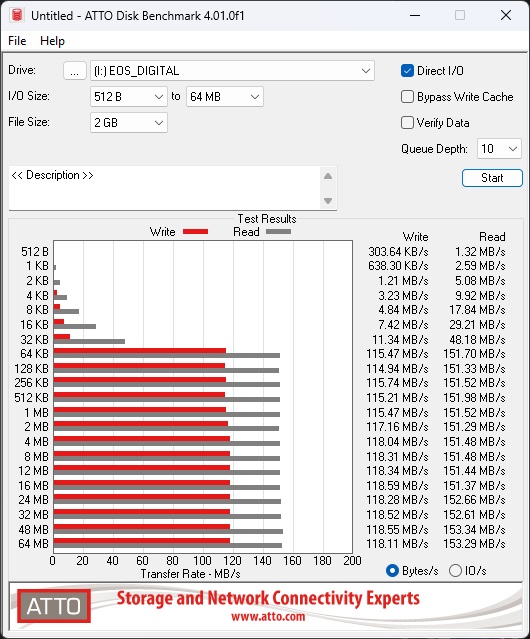
Task: Open the Queue Depth dropdown
Action: coord(499,149)
